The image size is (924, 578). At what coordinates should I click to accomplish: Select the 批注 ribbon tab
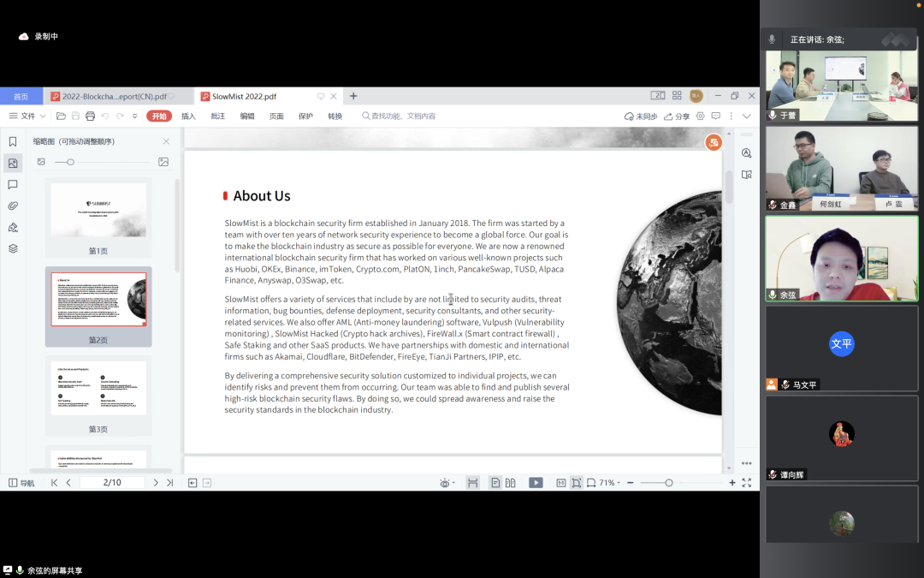pos(218,116)
